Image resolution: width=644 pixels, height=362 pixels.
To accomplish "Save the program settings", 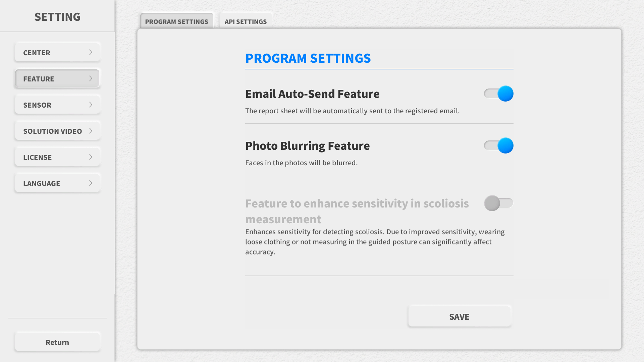I will [460, 316].
